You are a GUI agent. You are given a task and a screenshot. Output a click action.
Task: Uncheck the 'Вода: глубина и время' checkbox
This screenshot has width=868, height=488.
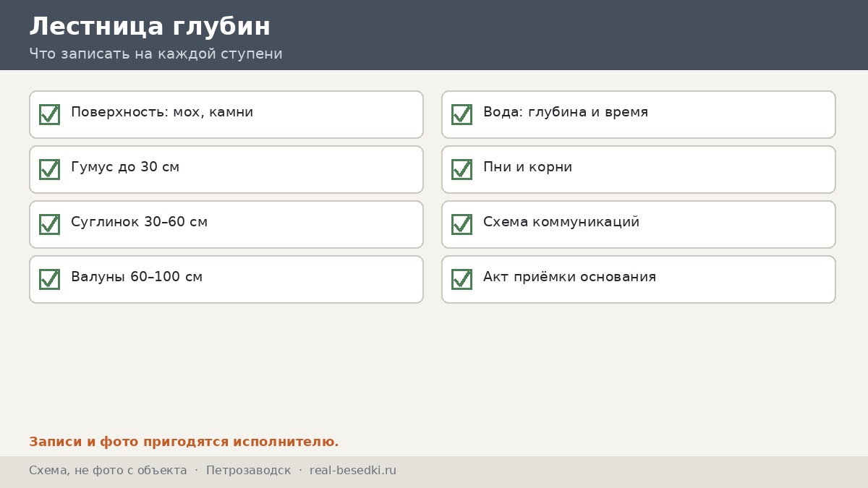click(x=461, y=114)
